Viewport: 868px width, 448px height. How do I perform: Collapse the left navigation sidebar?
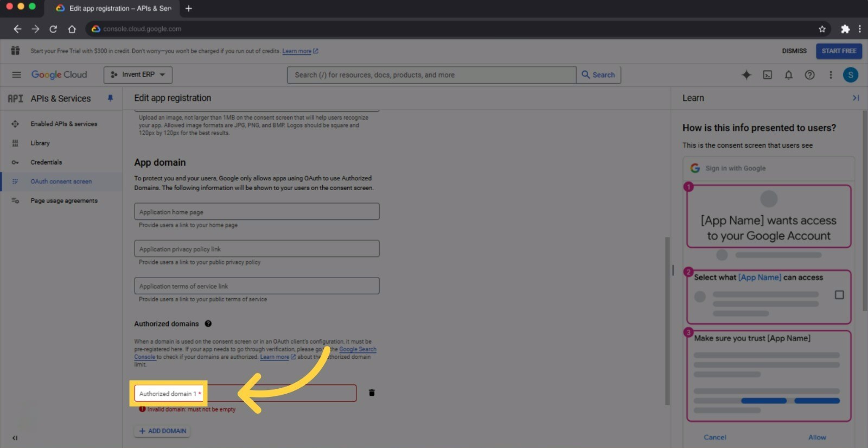pos(15,438)
